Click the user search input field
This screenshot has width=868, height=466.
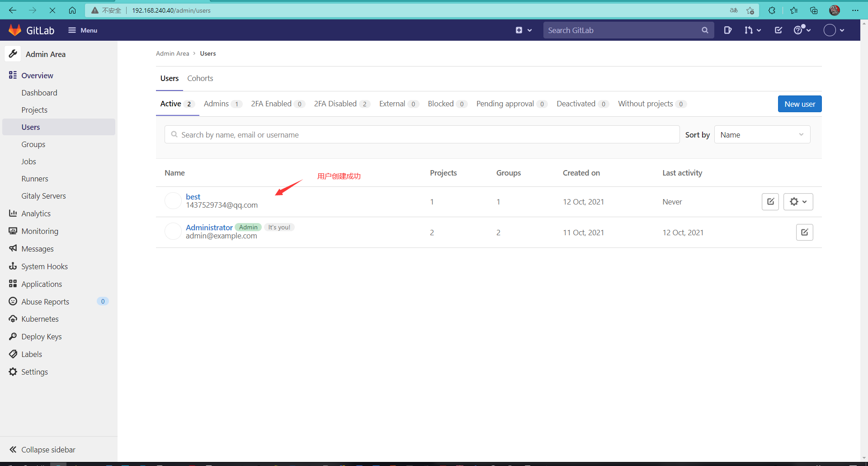[x=422, y=134]
